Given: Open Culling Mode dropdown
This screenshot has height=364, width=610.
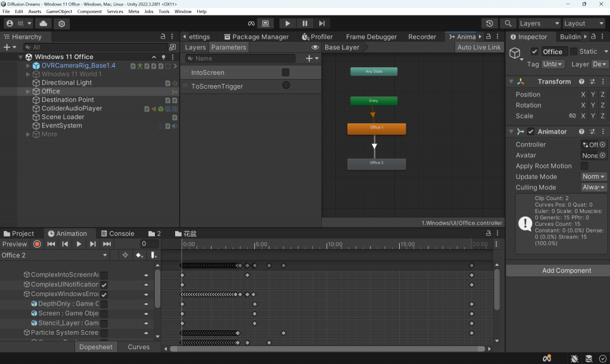Looking at the screenshot, I should click(593, 188).
